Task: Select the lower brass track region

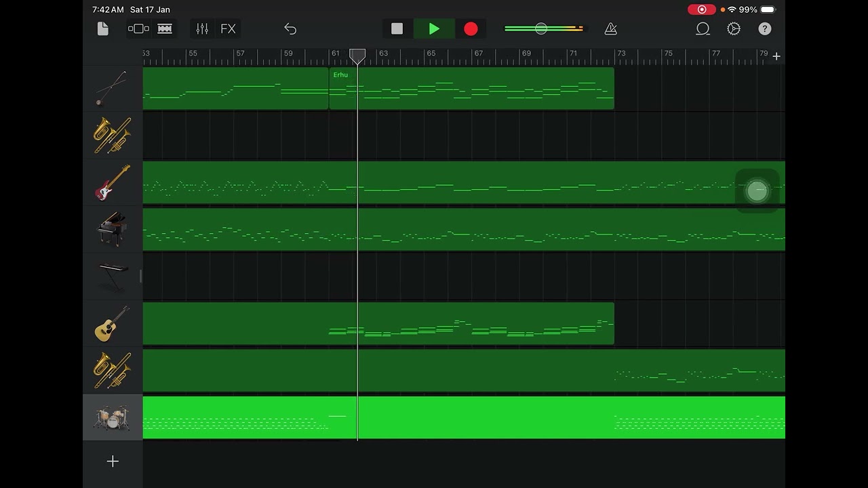Action: tap(464, 370)
